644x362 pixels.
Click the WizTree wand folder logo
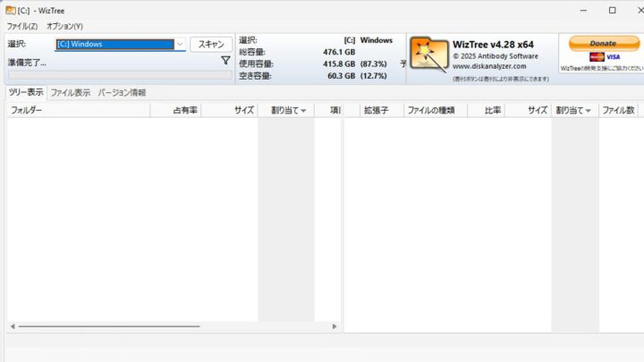pos(428,56)
